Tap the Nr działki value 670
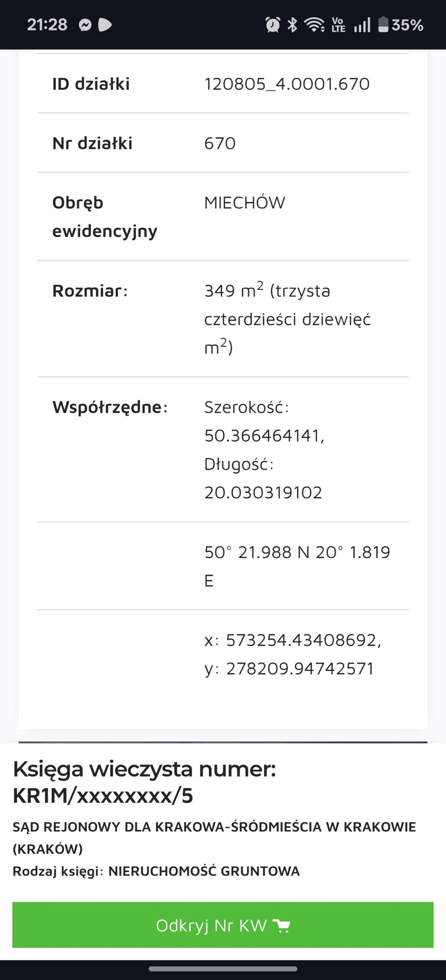The height and width of the screenshot is (980, 446). click(x=220, y=144)
